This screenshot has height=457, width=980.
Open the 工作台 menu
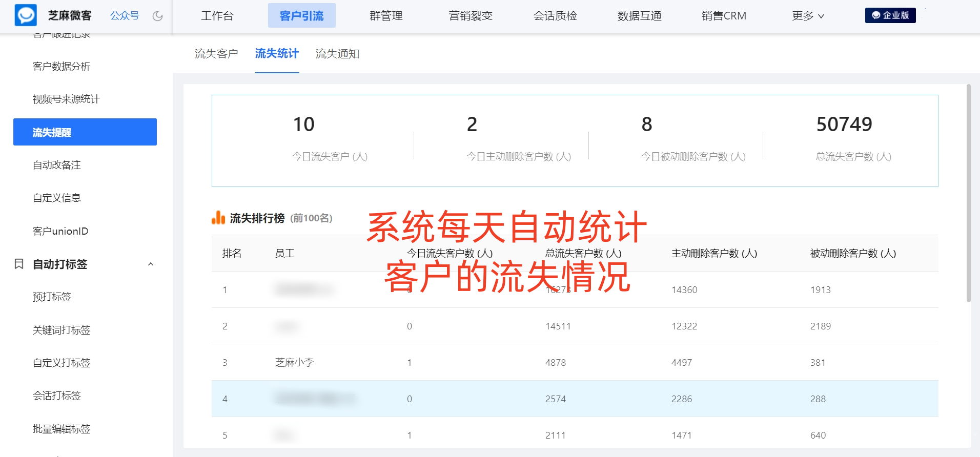(x=217, y=16)
